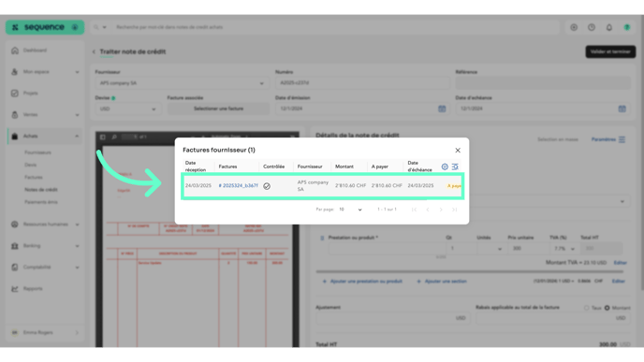
Task: Open Paiements émis under Achats
Action: pyautogui.click(x=41, y=202)
